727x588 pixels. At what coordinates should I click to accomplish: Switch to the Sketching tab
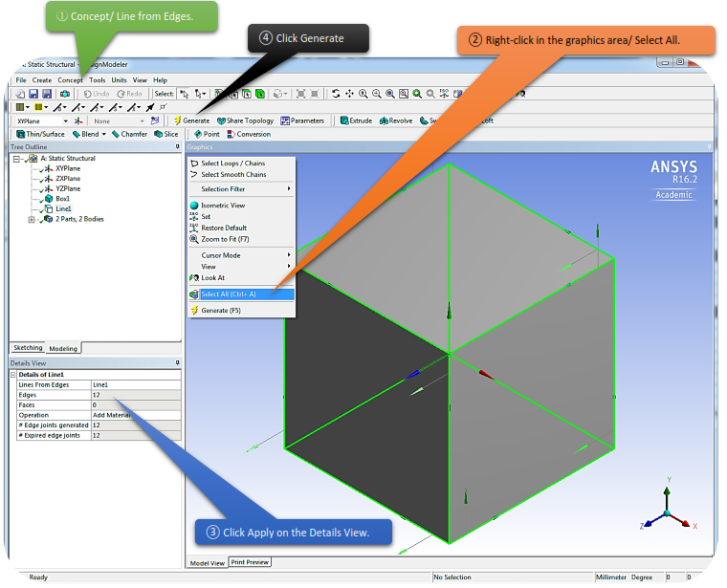click(28, 348)
